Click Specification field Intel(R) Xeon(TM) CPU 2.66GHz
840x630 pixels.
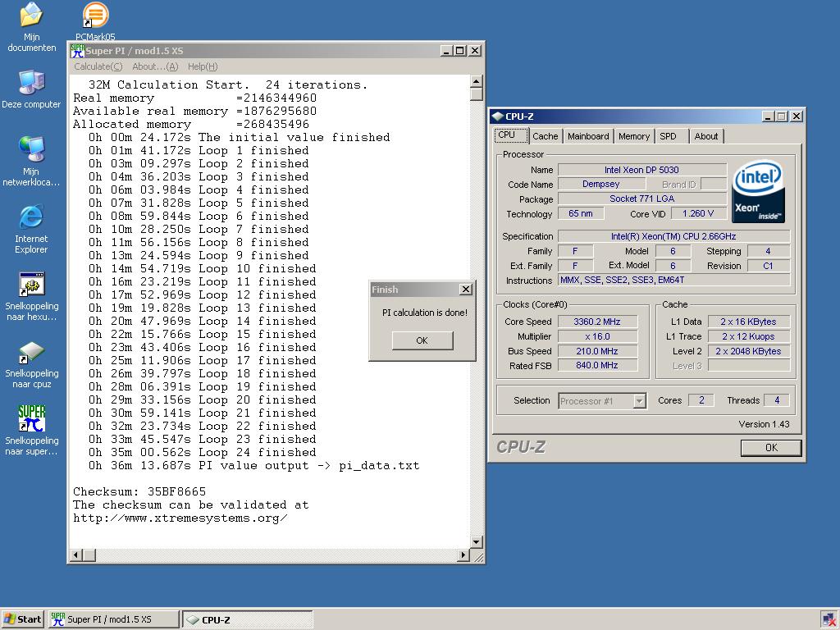(x=673, y=236)
